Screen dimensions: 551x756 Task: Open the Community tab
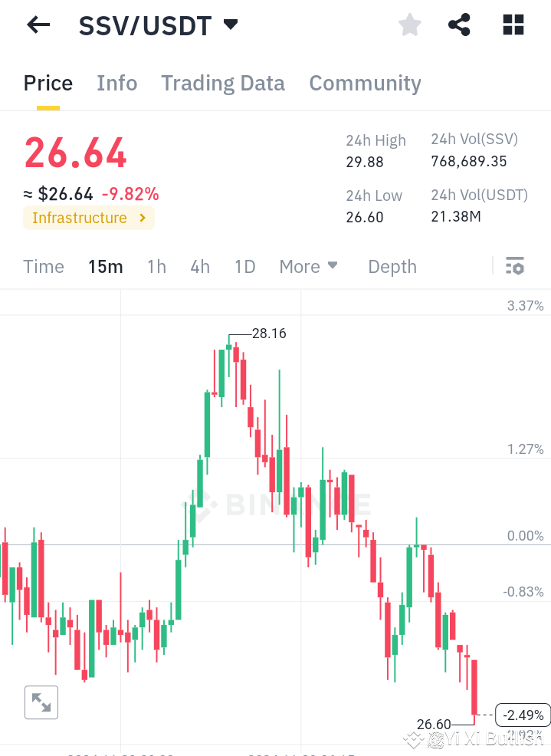[x=365, y=83]
